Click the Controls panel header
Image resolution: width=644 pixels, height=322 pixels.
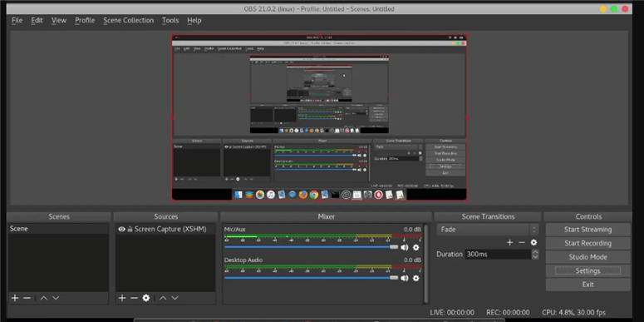pyautogui.click(x=588, y=216)
